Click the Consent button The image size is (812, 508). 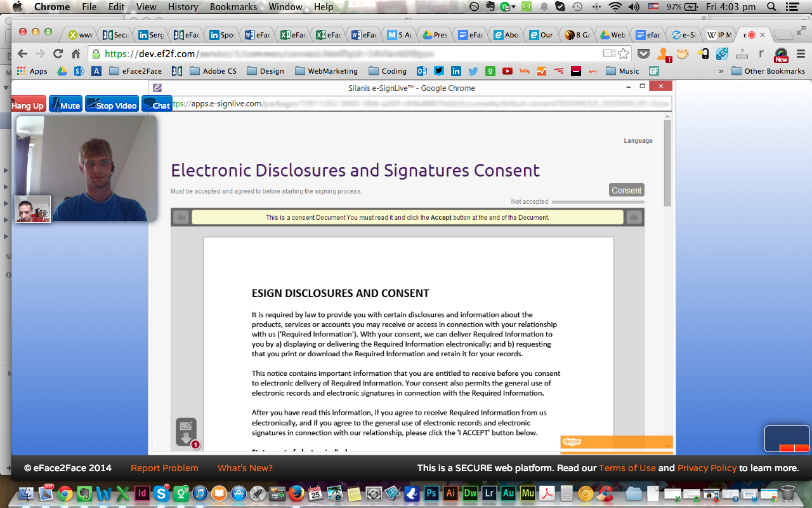627,190
